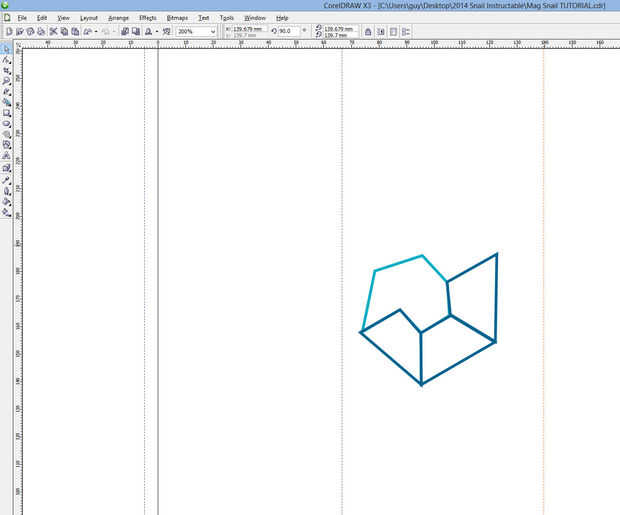620x515 pixels.
Task: Click the Print toolbar icon
Action: [41, 31]
